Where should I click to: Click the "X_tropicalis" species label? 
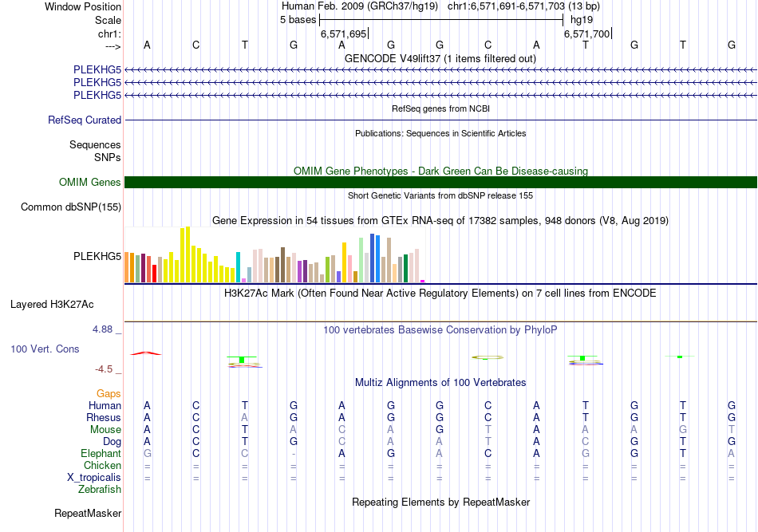pos(94,478)
